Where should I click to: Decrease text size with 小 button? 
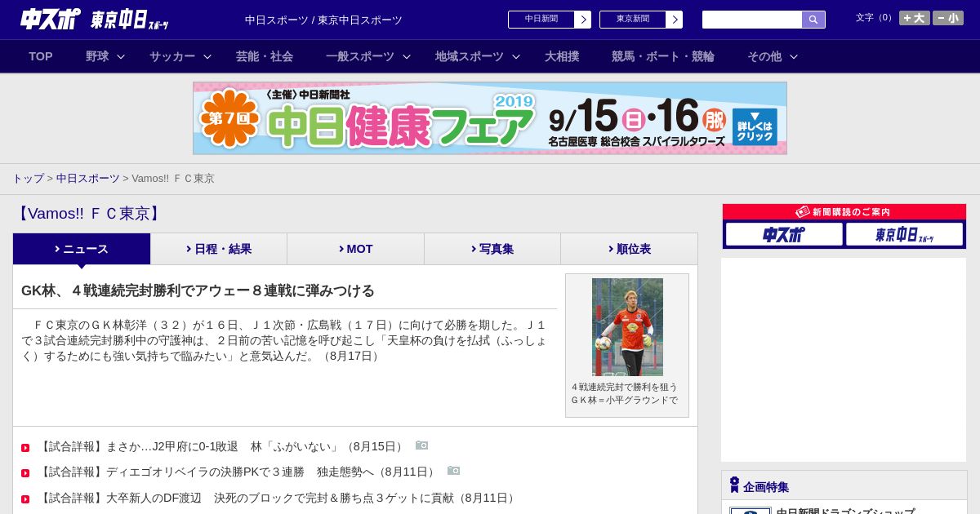pos(948,18)
